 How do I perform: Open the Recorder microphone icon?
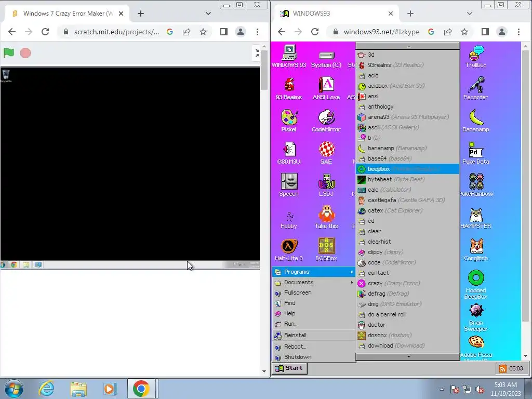(x=476, y=88)
